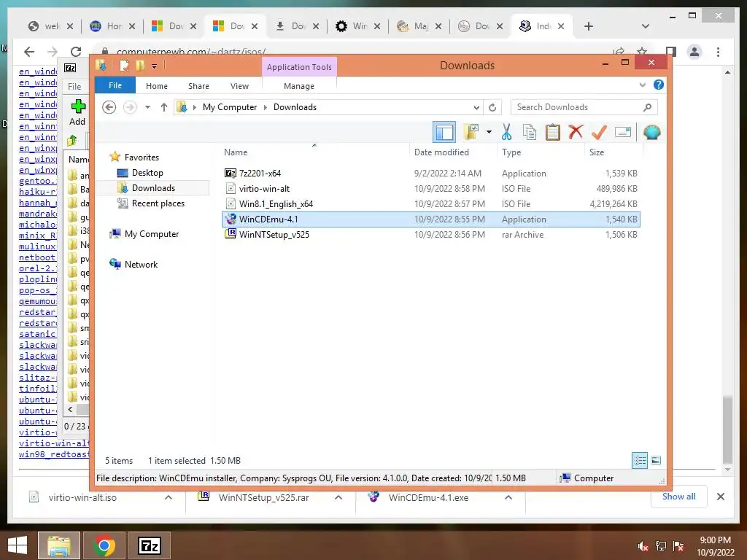Sort by Date modified column
Image resolution: width=747 pixels, height=560 pixels.
(x=453, y=152)
